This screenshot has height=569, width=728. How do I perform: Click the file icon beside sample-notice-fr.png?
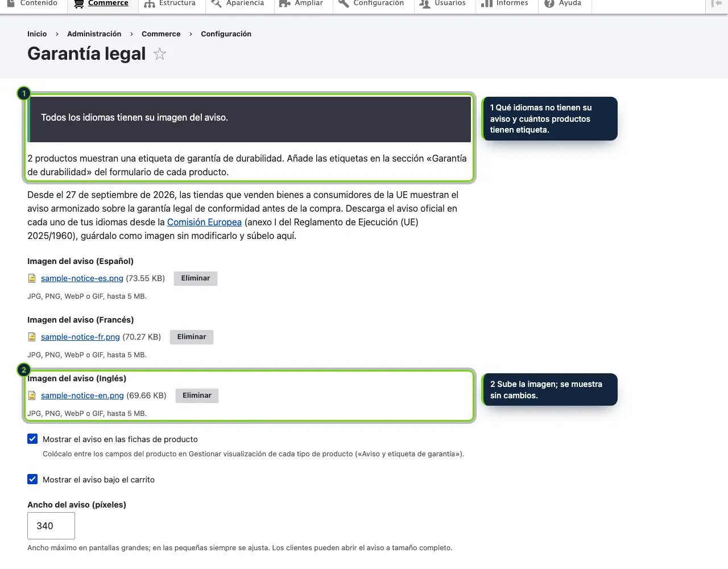point(32,337)
